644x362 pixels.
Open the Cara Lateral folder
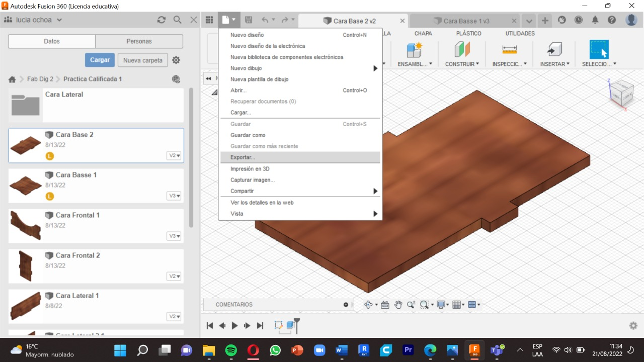pos(96,105)
